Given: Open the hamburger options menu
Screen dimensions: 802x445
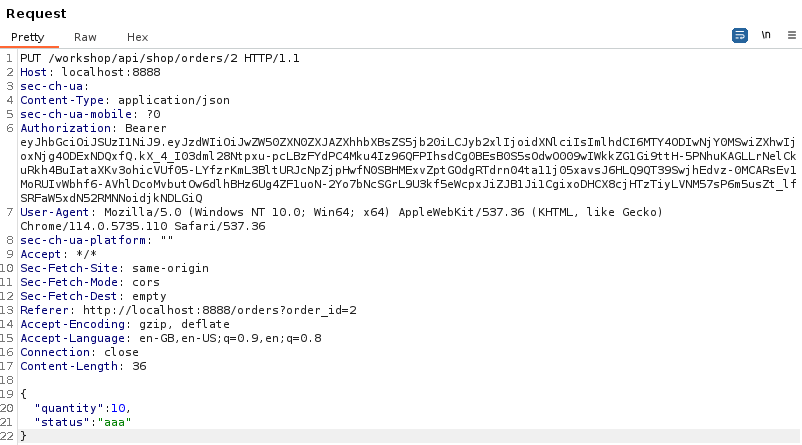Looking at the screenshot, I should coord(791,35).
